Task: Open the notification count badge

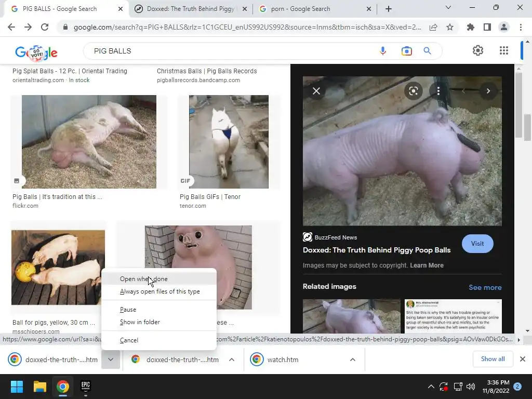Action: coord(517,387)
